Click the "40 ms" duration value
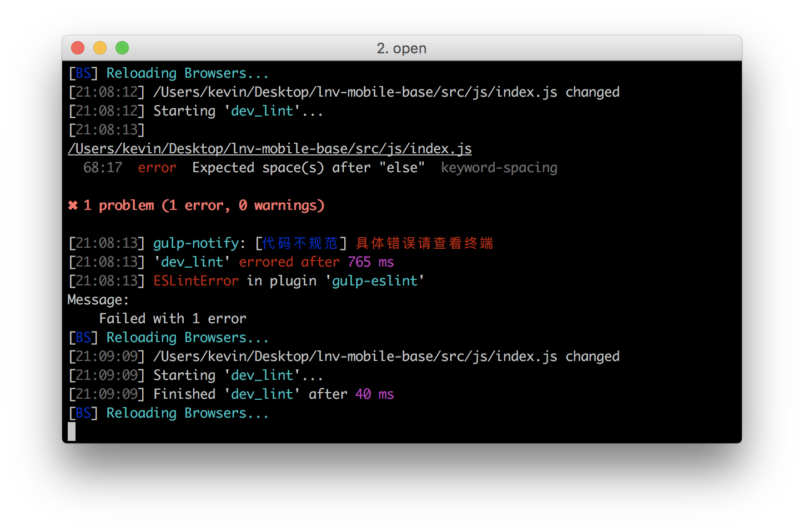The image size is (804, 532). point(375,394)
